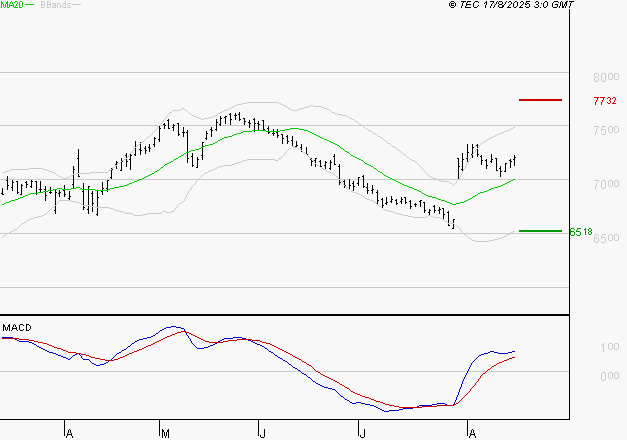The height and width of the screenshot is (440, 627).
Task: Click the M month label
Action: pos(165,433)
